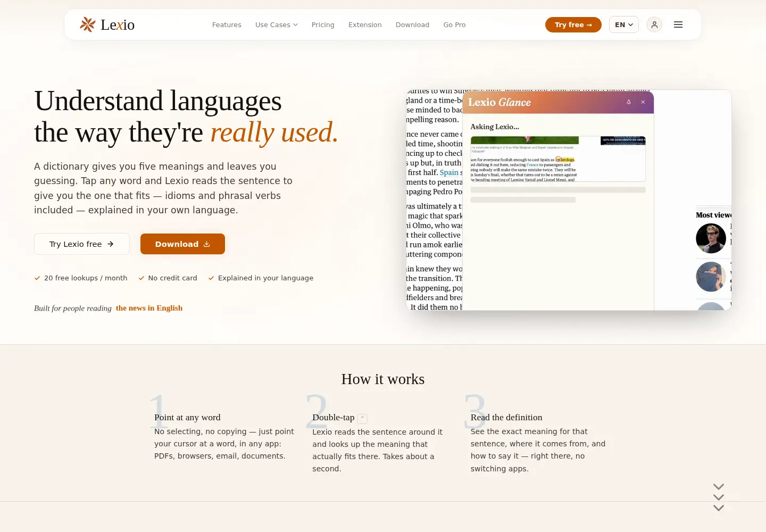Viewport: 766px width, 532px height.
Task: Open the blue scarf thumbnail under Most viewed
Action: coord(711,277)
